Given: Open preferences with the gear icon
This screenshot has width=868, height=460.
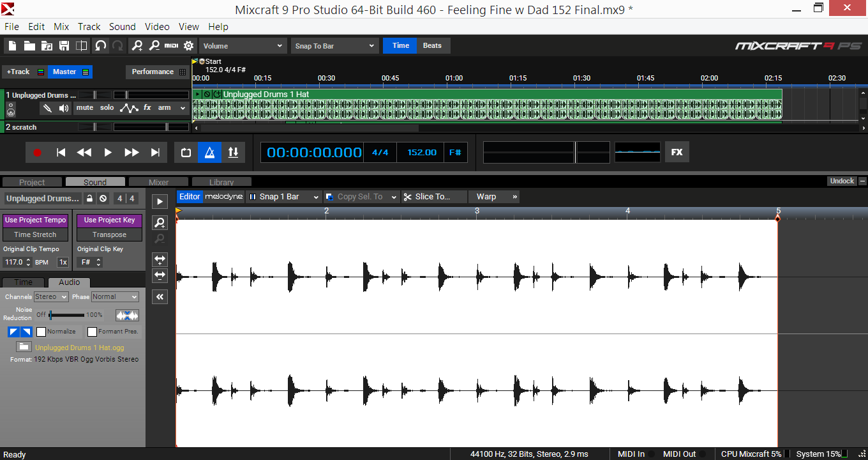Looking at the screenshot, I should (x=188, y=45).
